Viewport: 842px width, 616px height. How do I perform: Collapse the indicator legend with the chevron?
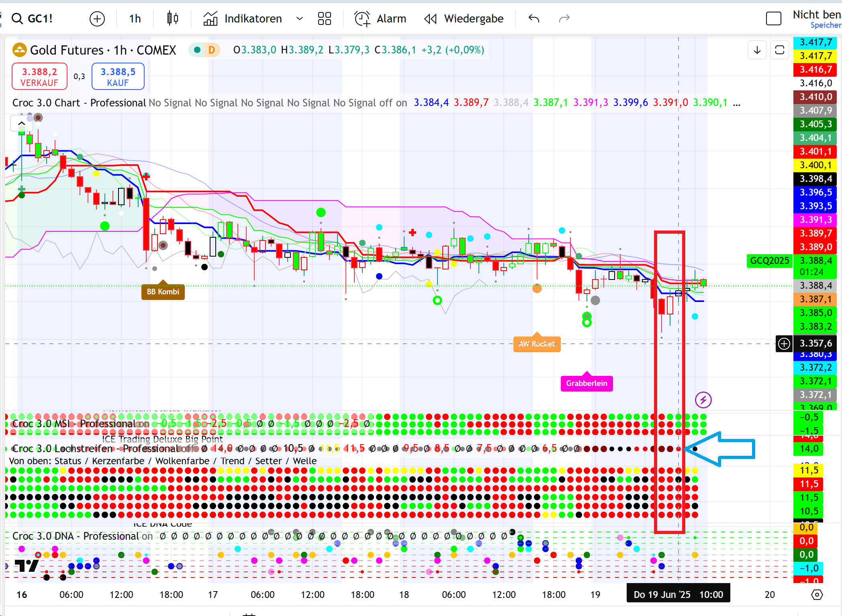click(21, 124)
